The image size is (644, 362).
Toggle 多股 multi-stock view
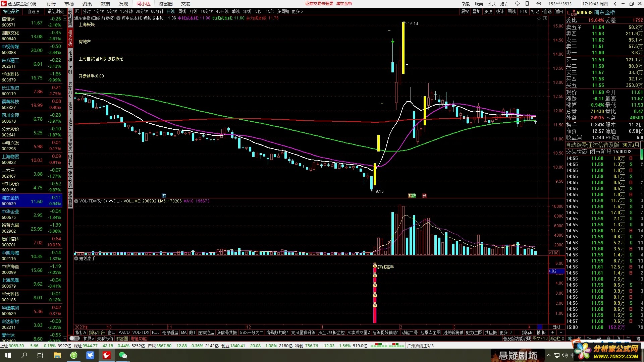click(x=488, y=11)
